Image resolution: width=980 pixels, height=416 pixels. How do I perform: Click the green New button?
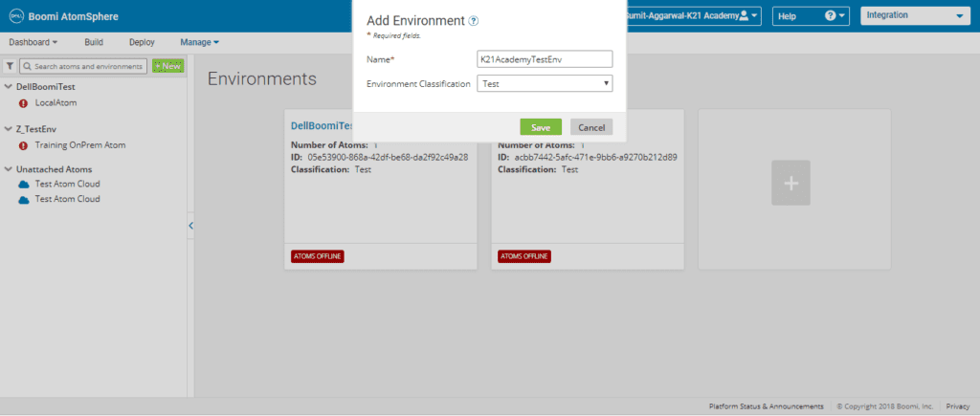(168, 66)
